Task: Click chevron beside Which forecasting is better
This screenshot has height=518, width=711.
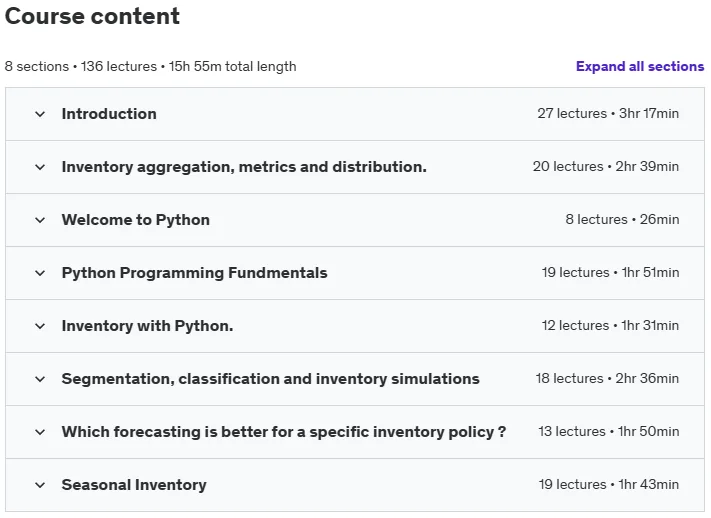Action: (40, 432)
